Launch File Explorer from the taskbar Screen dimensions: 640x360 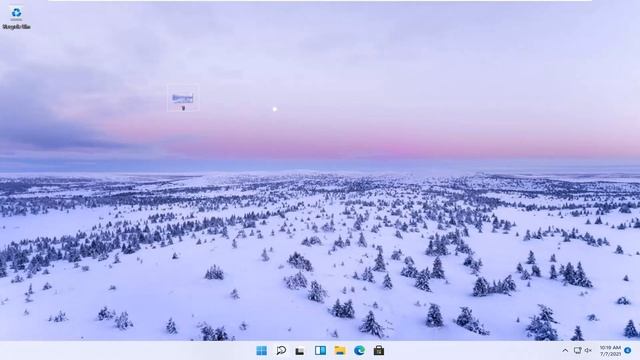click(340, 351)
